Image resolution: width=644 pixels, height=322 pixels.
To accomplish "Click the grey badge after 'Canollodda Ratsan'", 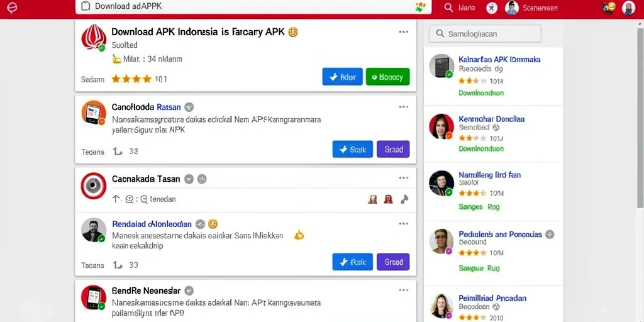I will (x=189, y=107).
